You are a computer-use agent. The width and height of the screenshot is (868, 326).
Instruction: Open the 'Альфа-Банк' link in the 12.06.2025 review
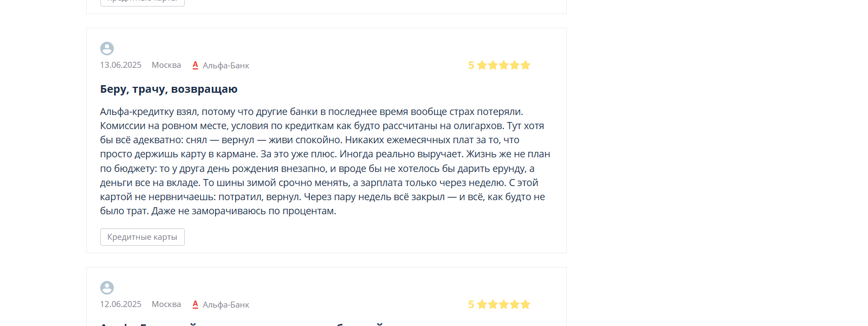click(x=226, y=305)
